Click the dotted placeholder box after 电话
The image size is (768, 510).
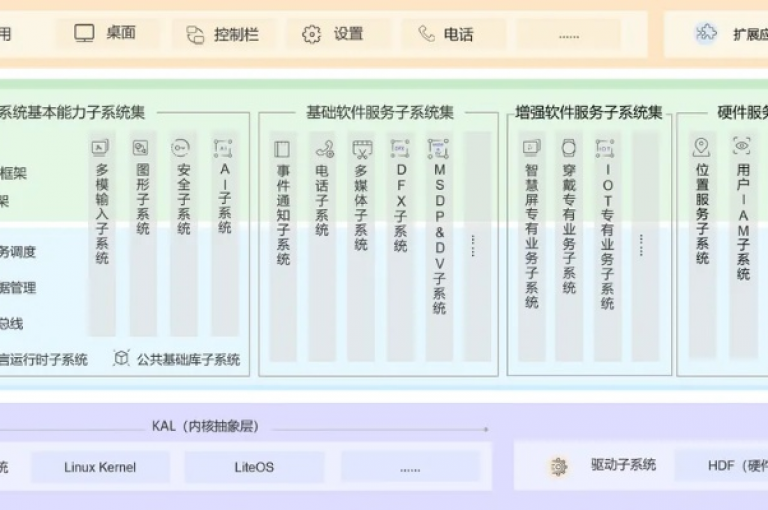coord(569,35)
